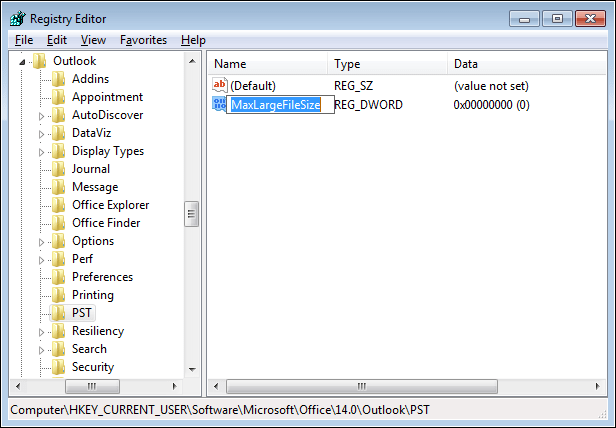Click the Type column header
This screenshot has width=616, height=428.
pyautogui.click(x=387, y=64)
